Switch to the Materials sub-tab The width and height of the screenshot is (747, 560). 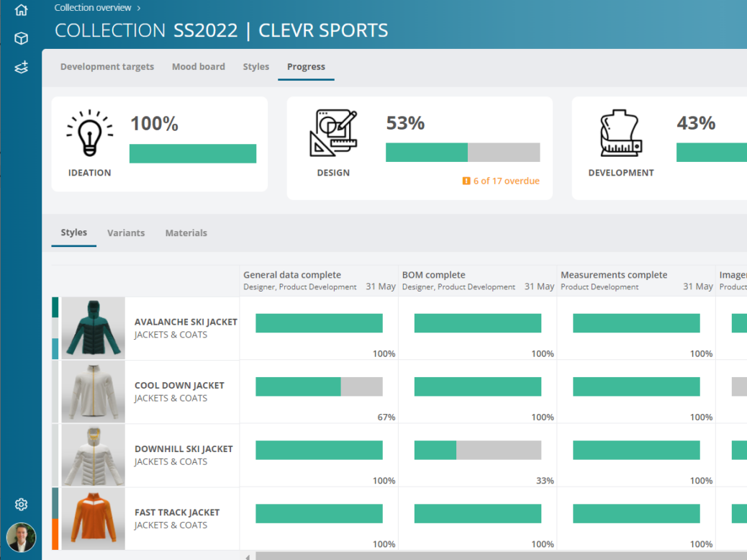coord(186,233)
